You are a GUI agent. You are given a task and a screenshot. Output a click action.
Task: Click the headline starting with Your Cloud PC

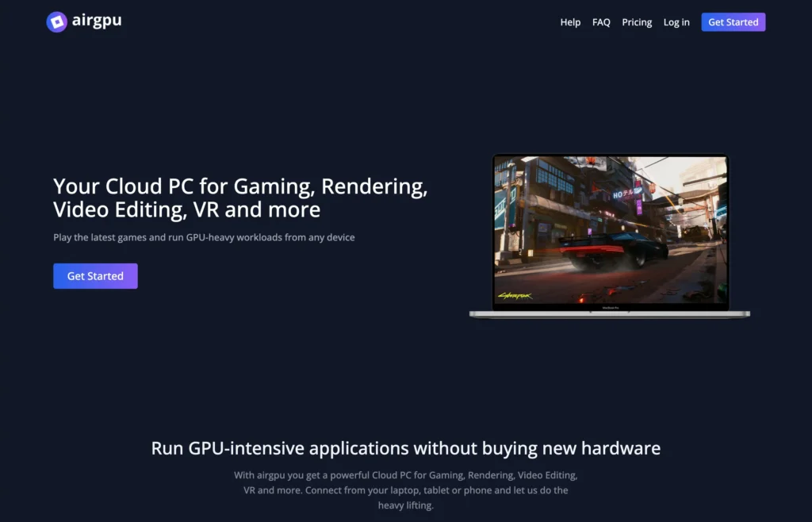tap(239, 198)
